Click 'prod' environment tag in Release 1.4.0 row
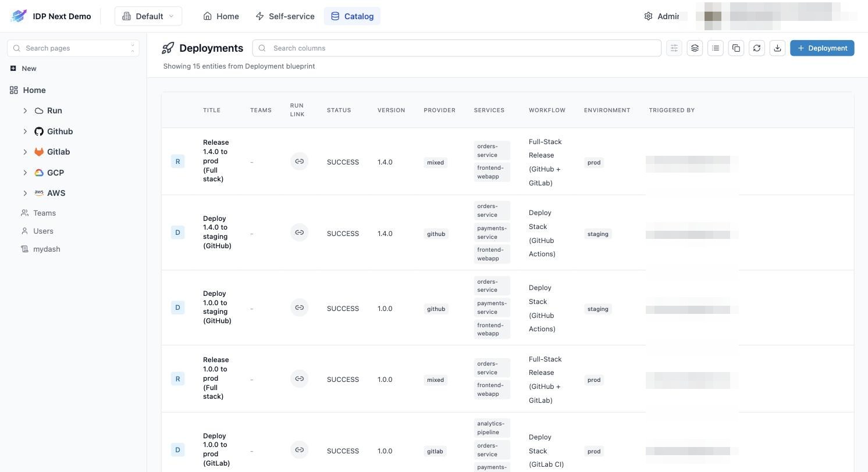The height and width of the screenshot is (472, 868). (x=594, y=163)
